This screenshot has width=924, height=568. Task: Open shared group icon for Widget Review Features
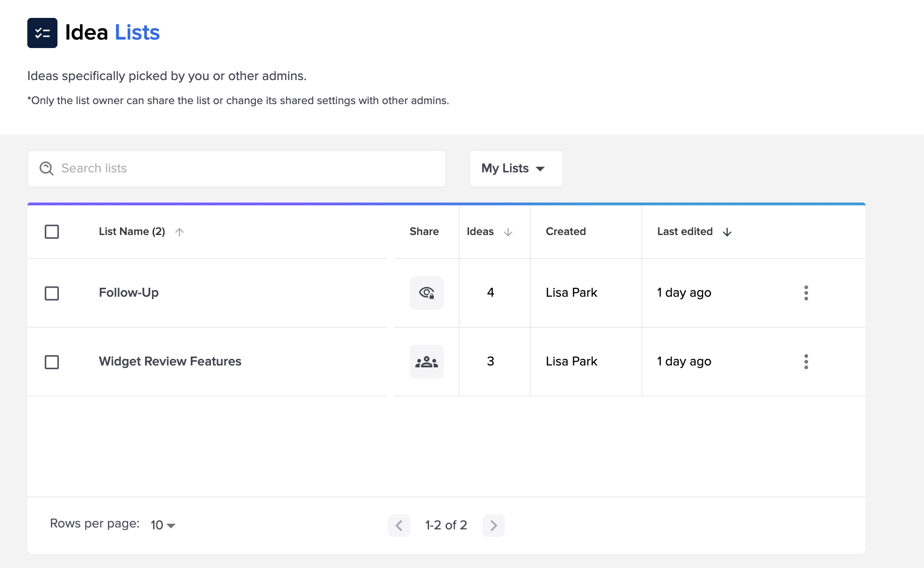tap(426, 362)
